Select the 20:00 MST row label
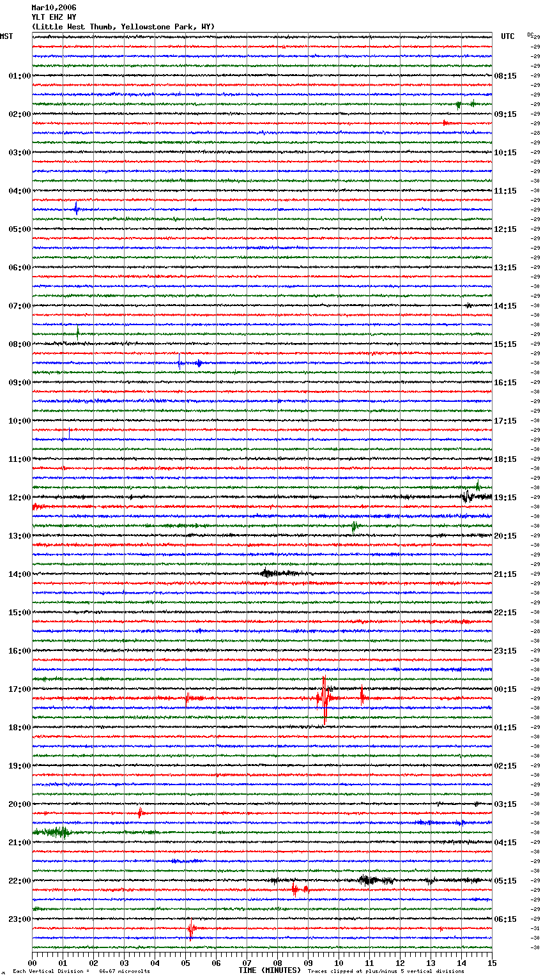Image resolution: width=543 pixels, height=980 pixels. tap(20, 804)
